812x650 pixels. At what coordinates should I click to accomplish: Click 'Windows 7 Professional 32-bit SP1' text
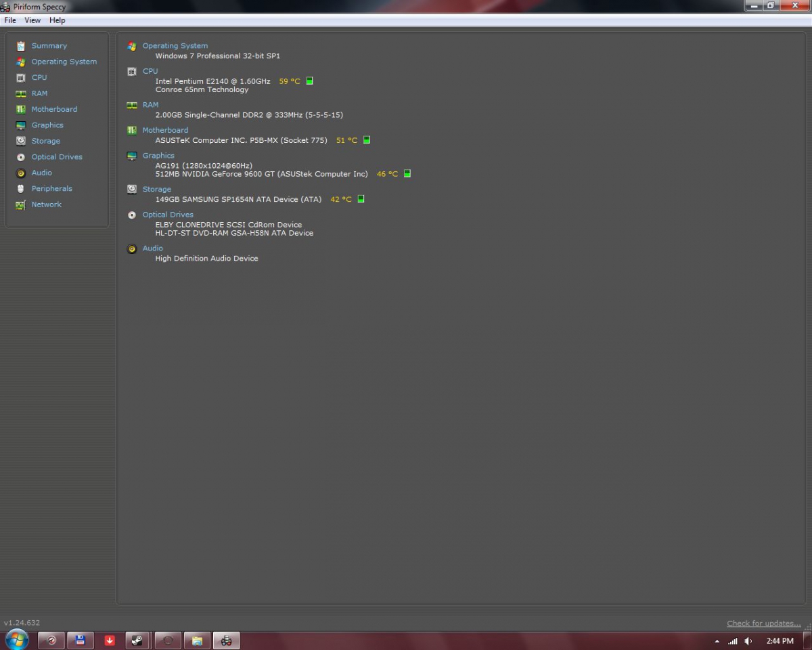coord(217,56)
